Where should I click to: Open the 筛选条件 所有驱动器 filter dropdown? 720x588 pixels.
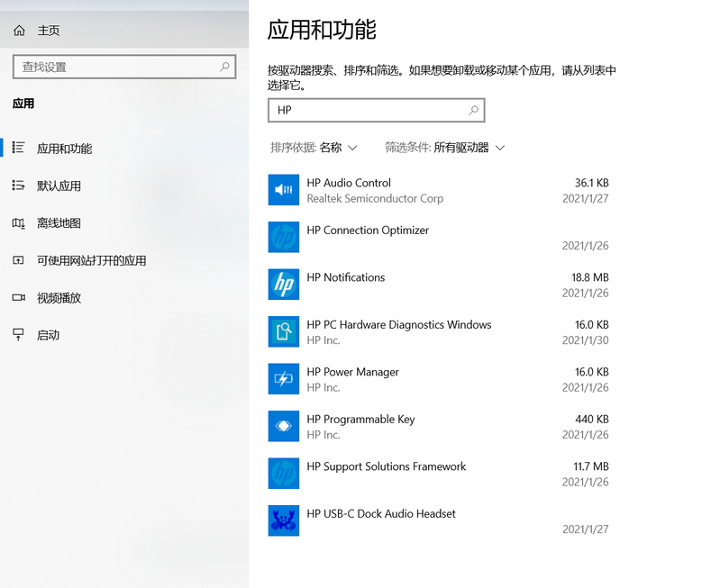[445, 148]
